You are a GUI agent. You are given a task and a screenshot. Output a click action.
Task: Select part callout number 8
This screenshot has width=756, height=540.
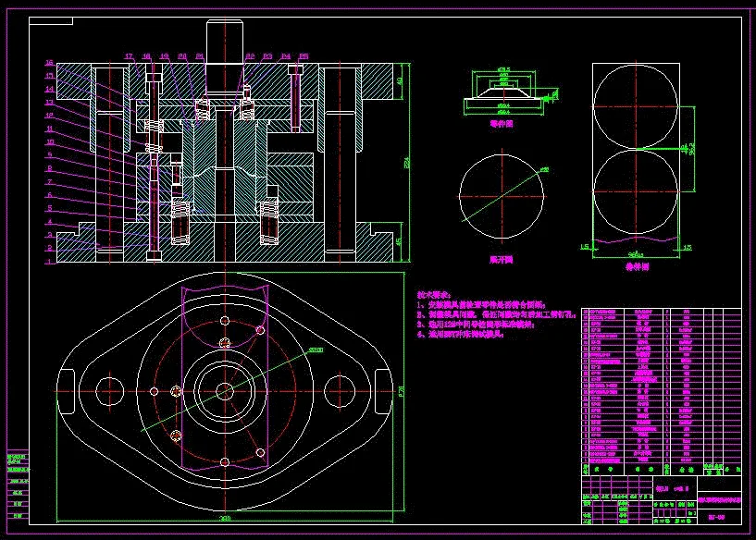(x=49, y=168)
